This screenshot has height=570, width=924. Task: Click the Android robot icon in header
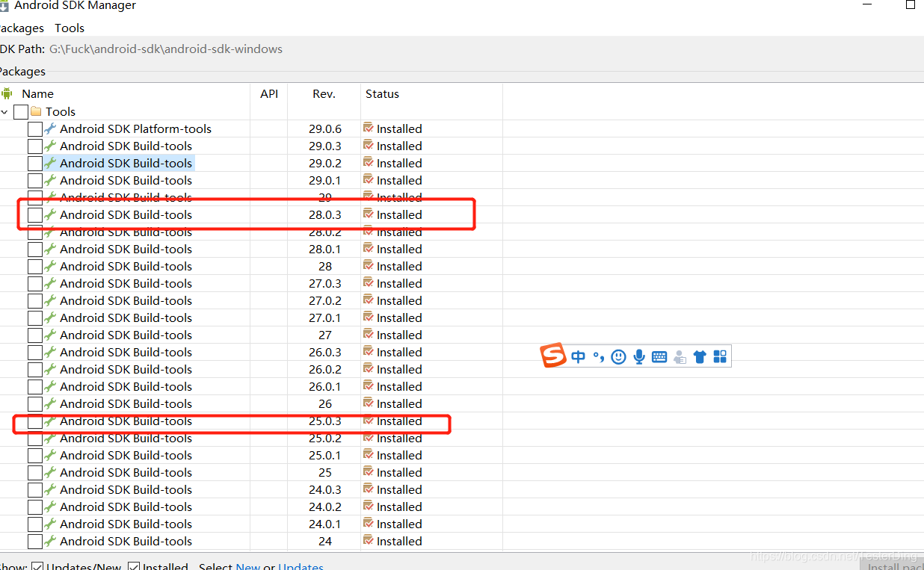pyautogui.click(x=7, y=93)
